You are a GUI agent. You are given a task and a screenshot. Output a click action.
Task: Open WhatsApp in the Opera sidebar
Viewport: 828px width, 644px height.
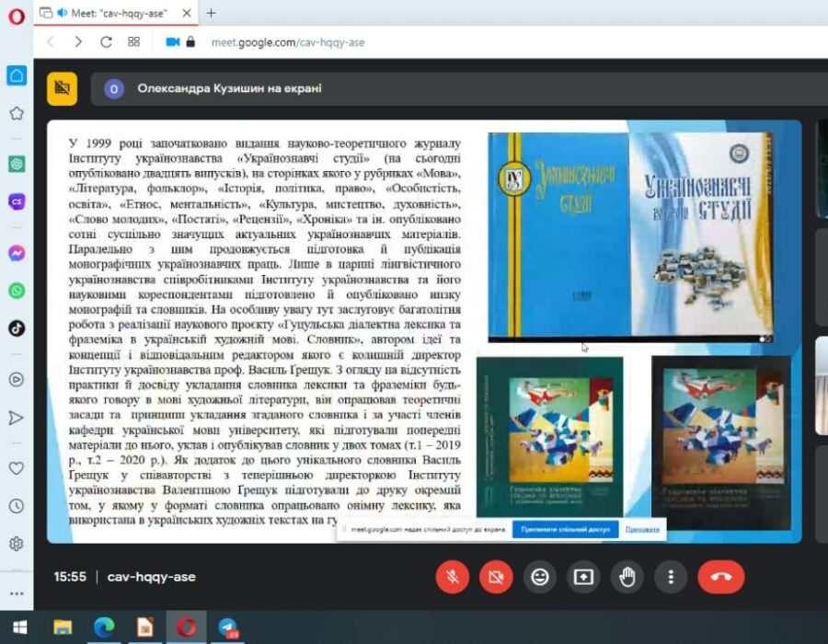tap(17, 291)
